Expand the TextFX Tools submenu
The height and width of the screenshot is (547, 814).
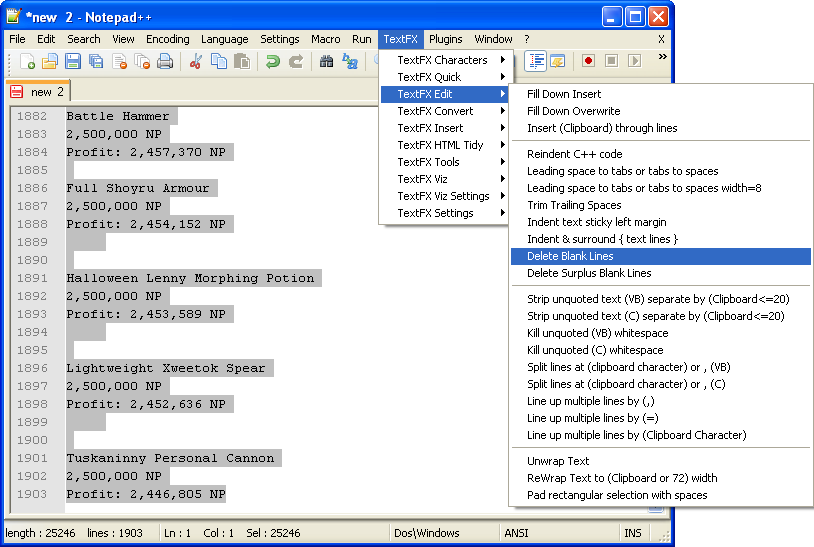[446, 162]
